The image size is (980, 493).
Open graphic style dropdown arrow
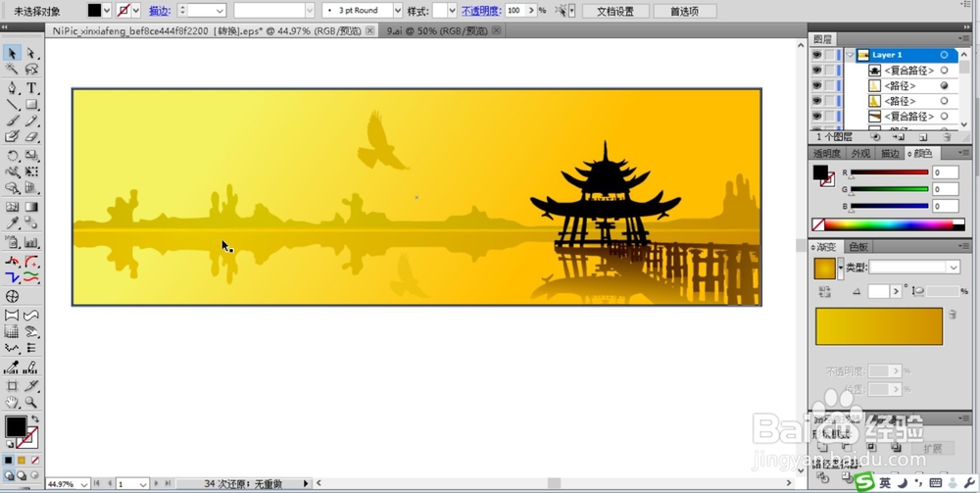[453, 11]
